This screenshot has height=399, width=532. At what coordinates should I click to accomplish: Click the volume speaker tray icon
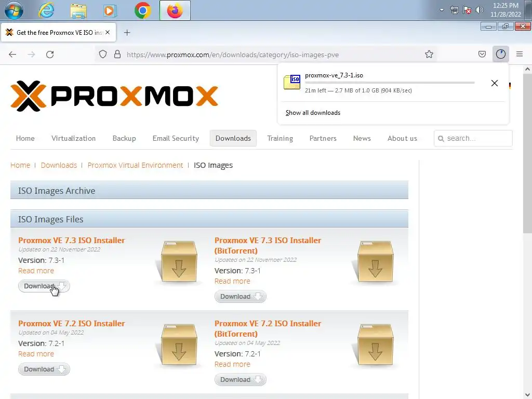click(479, 10)
